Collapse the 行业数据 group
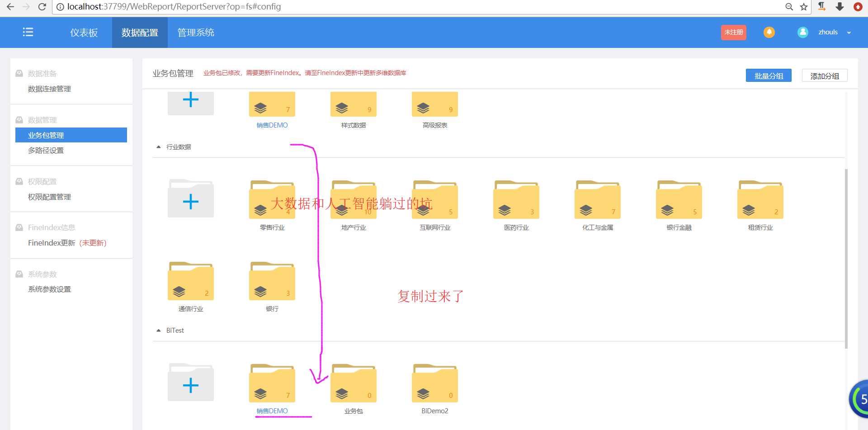This screenshot has height=430, width=868. [x=159, y=147]
